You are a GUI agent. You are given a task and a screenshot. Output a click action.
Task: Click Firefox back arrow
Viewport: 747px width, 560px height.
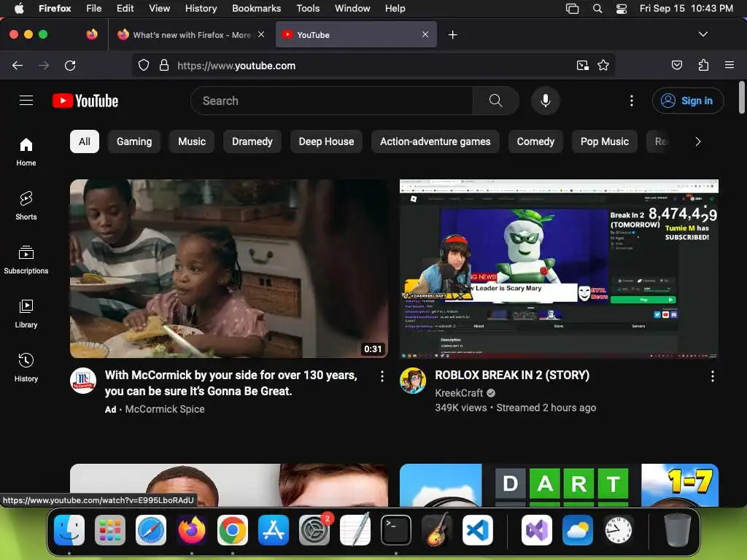pos(18,65)
